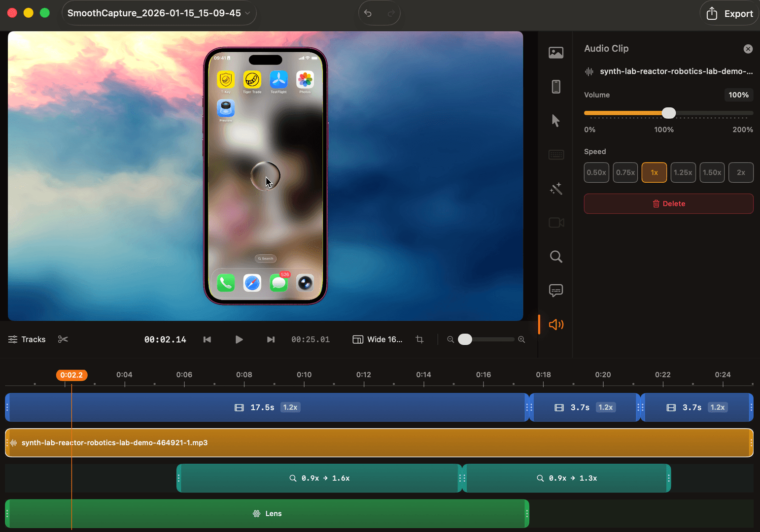Screen dimensions: 760x532
Task: Select the Cursor panel icon
Action: pos(556,121)
